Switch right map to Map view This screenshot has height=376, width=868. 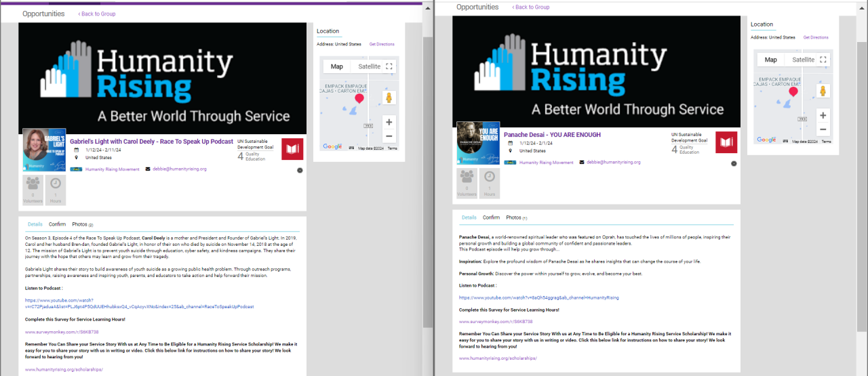771,60
